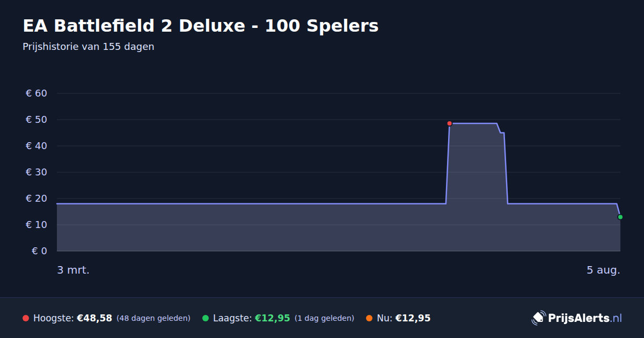Click the orange dot beside Nu
This screenshot has height=338, width=644.
pos(369,318)
